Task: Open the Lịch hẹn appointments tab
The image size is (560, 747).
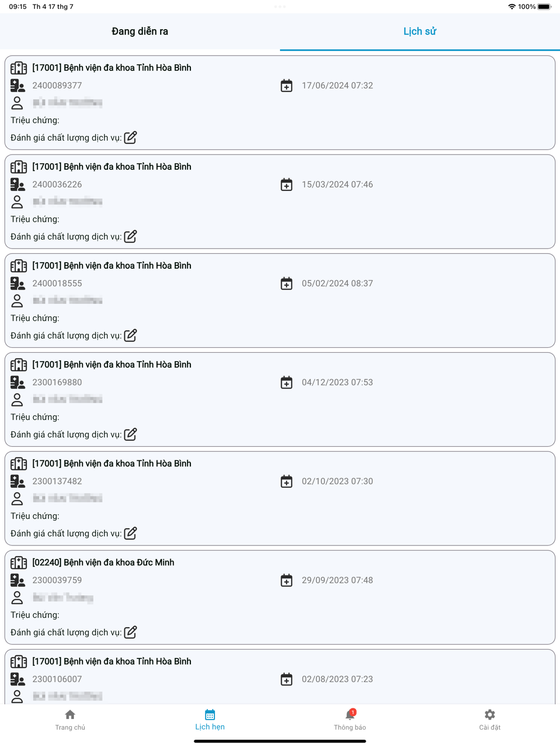Action: click(210, 720)
